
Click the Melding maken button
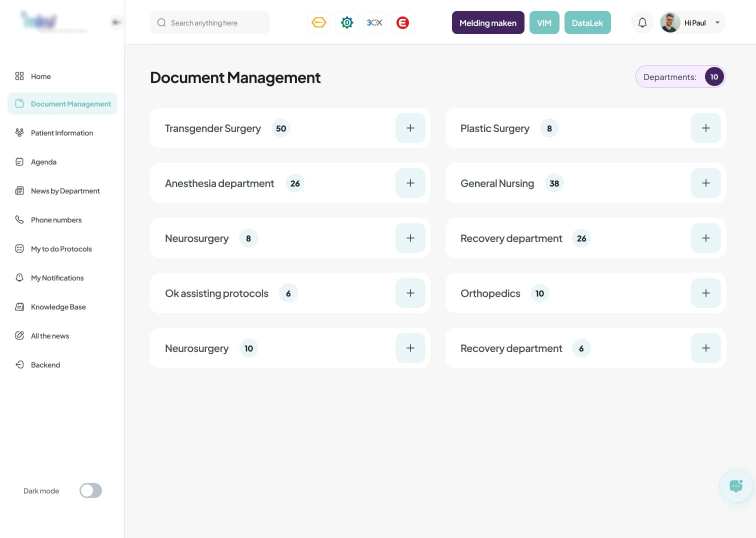pos(487,22)
